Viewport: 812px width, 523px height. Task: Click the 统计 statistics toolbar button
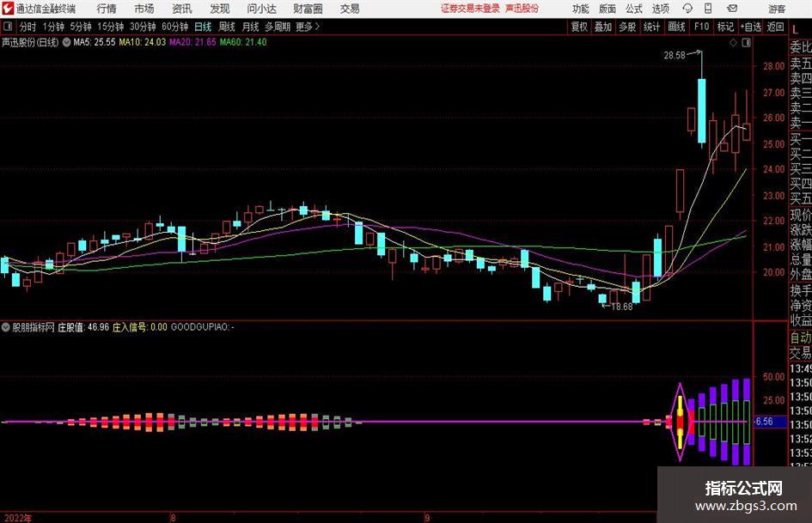click(652, 27)
